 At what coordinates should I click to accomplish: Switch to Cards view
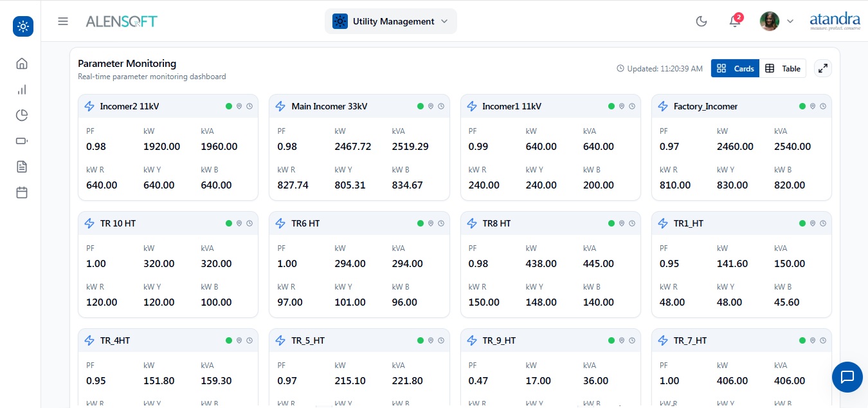[x=735, y=68]
